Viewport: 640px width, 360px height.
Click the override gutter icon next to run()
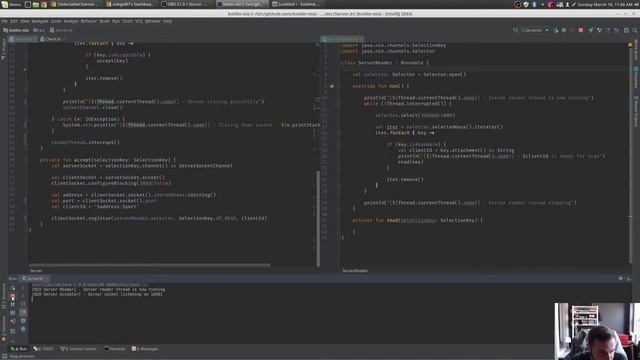coord(332,86)
